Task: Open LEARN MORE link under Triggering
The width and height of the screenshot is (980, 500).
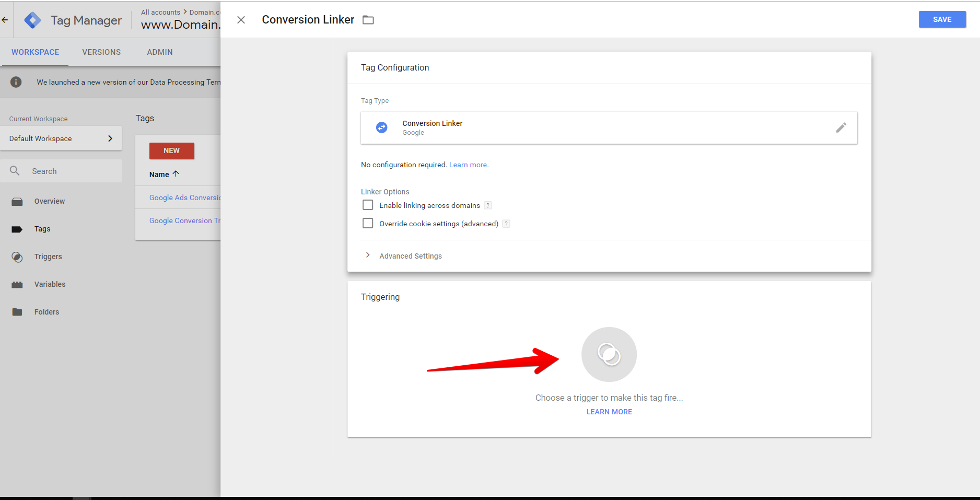Action: coord(609,412)
